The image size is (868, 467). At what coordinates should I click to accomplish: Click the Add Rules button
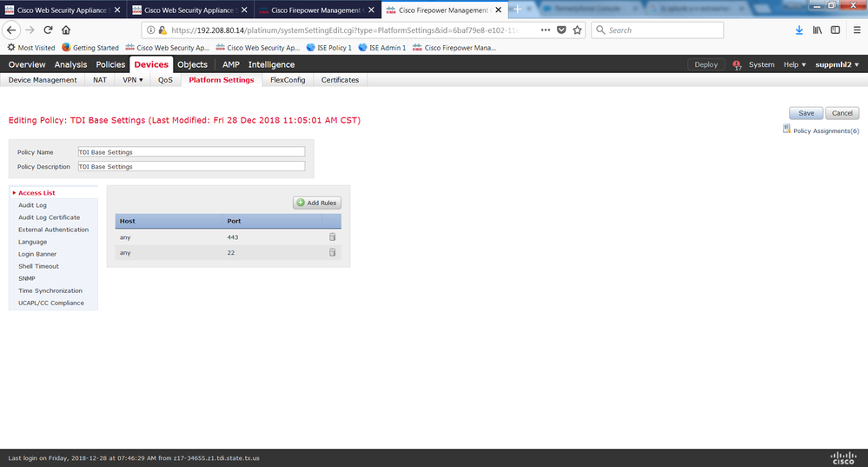pyautogui.click(x=316, y=203)
